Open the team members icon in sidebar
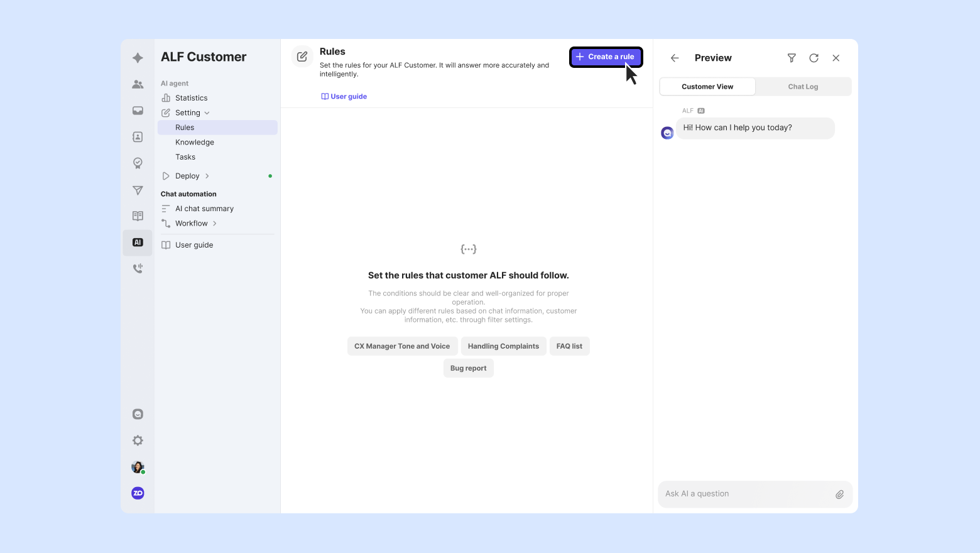The height and width of the screenshot is (553, 980). (x=138, y=84)
